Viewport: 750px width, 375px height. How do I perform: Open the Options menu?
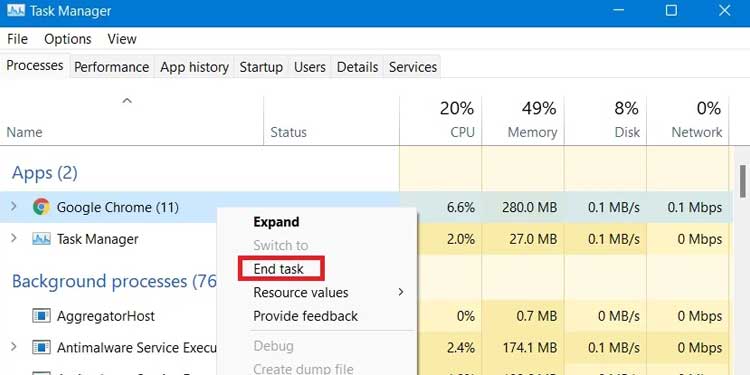(x=67, y=39)
